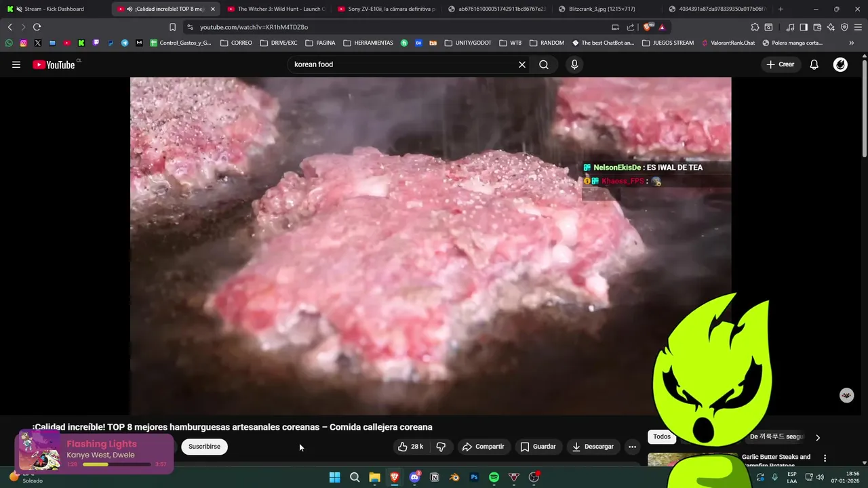Open the Telegram bookmark icon

pyautogui.click(x=125, y=43)
